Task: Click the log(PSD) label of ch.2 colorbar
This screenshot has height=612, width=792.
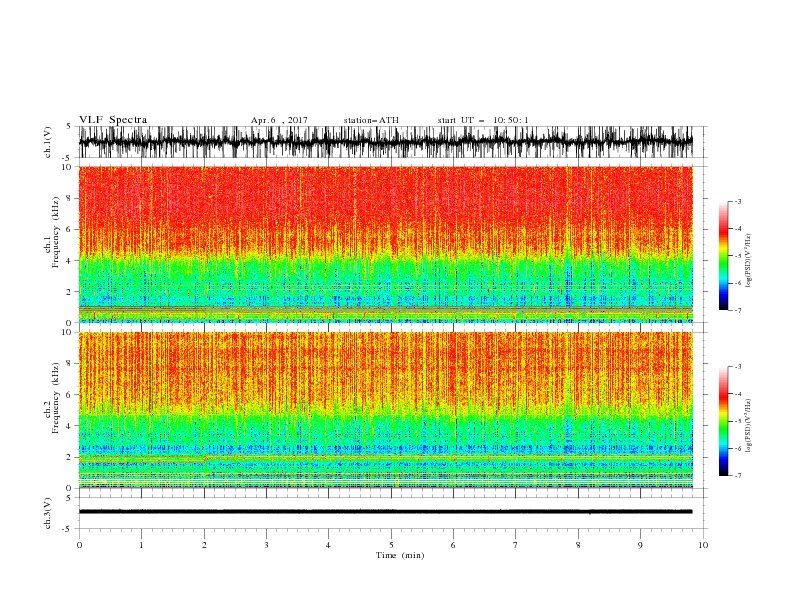Action: tap(749, 426)
